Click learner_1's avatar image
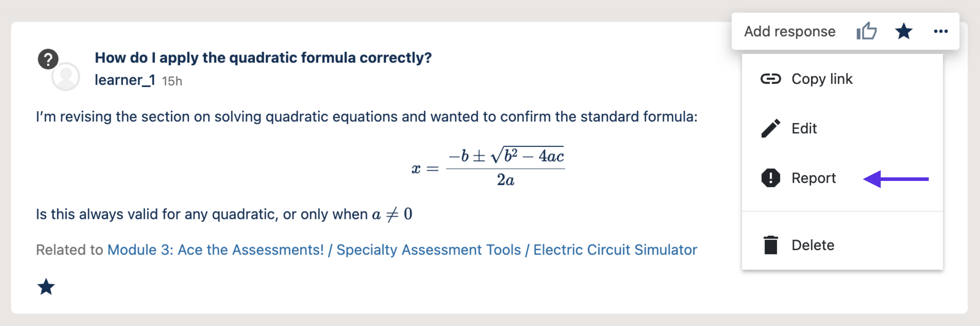980x326 pixels. [x=66, y=77]
